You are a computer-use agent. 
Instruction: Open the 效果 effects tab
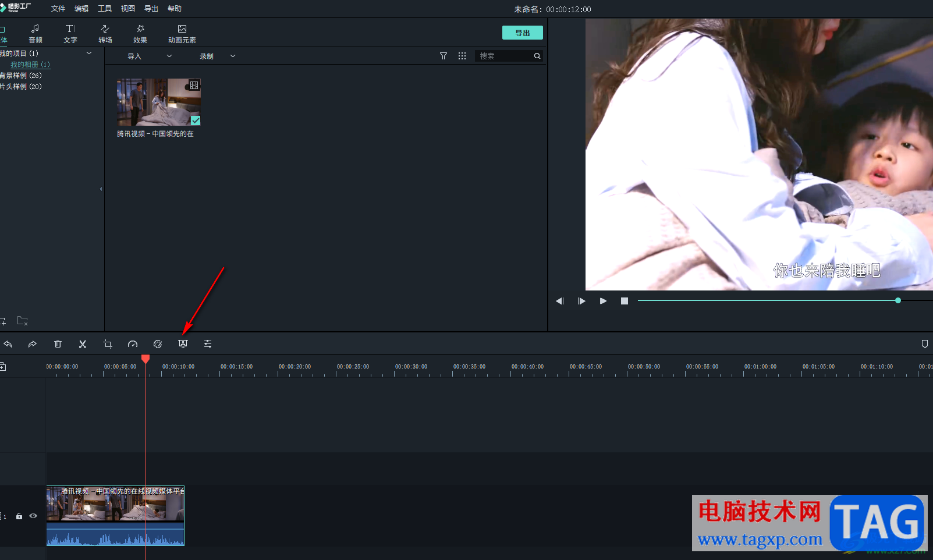[x=140, y=34]
